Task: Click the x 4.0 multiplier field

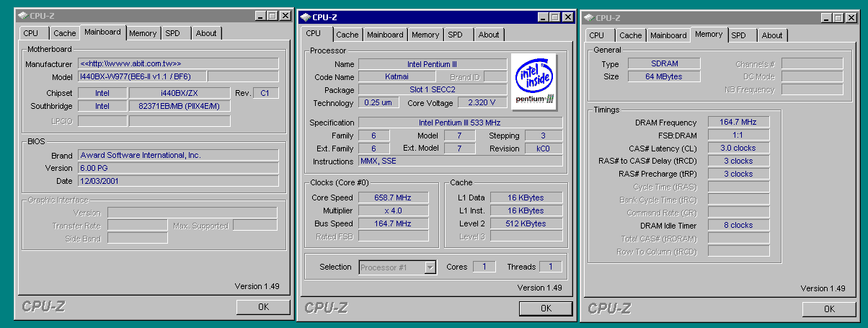Action: coord(393,210)
